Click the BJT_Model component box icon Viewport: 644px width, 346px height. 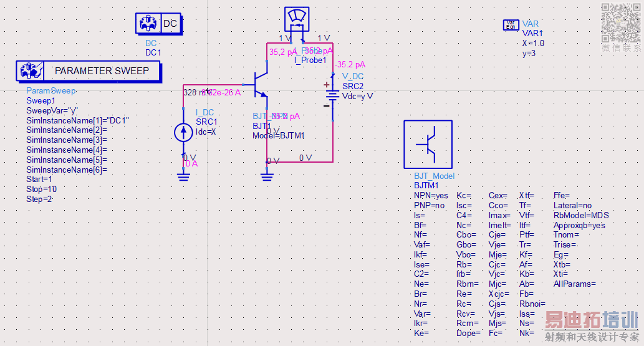(x=428, y=144)
